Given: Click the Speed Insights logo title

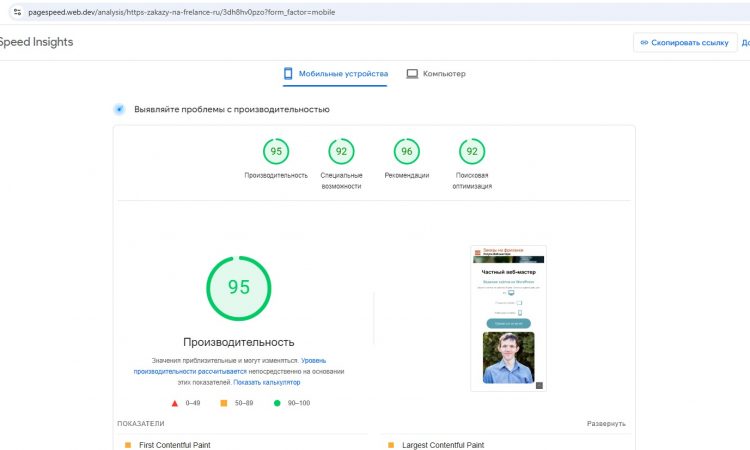Looking at the screenshot, I should [x=36, y=42].
